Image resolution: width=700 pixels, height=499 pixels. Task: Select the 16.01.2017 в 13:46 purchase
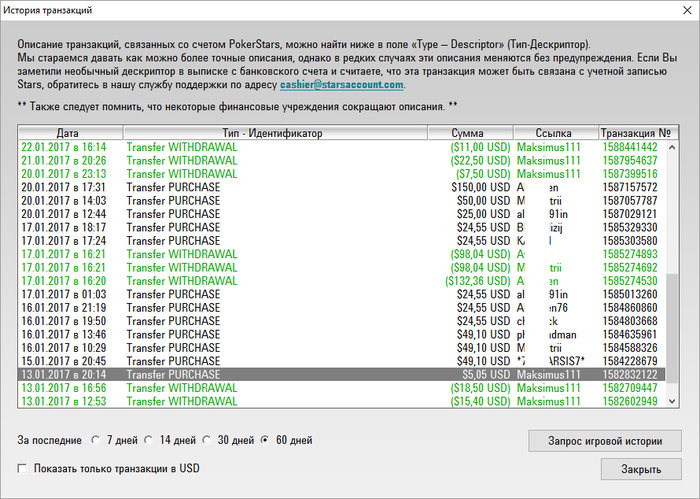click(x=342, y=335)
